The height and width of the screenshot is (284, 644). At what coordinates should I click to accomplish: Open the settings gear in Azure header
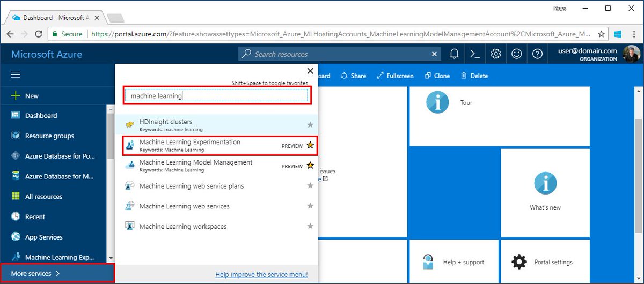coord(496,54)
